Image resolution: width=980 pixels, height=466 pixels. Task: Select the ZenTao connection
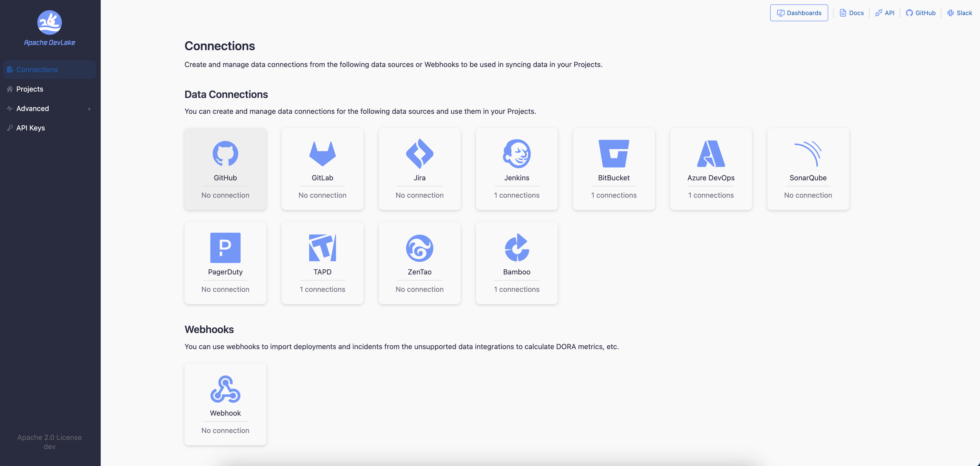coord(419,263)
